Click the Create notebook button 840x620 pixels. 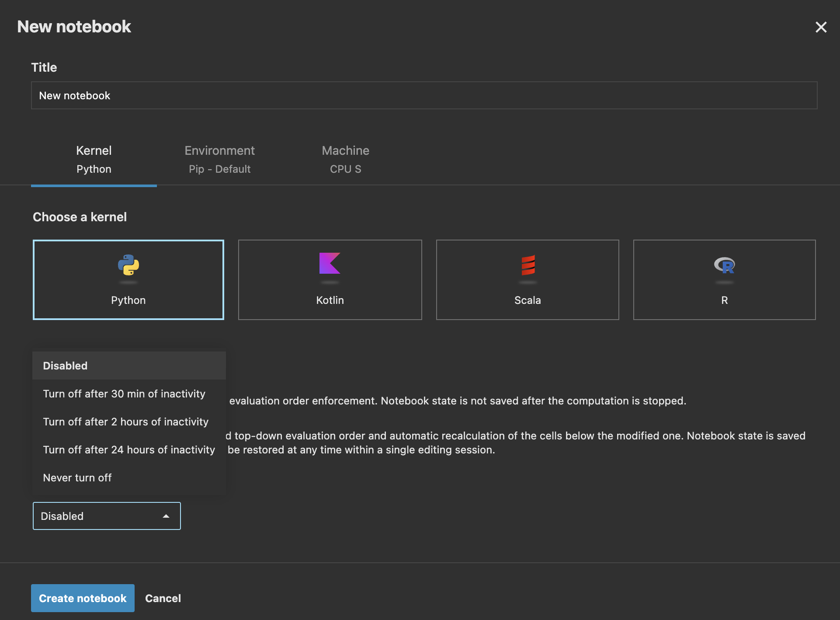click(83, 598)
